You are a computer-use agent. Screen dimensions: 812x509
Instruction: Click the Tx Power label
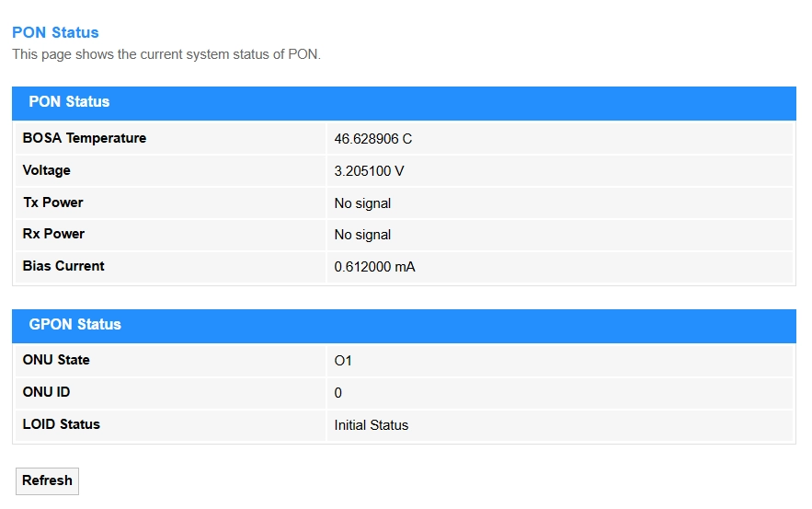pyautogui.click(x=53, y=202)
